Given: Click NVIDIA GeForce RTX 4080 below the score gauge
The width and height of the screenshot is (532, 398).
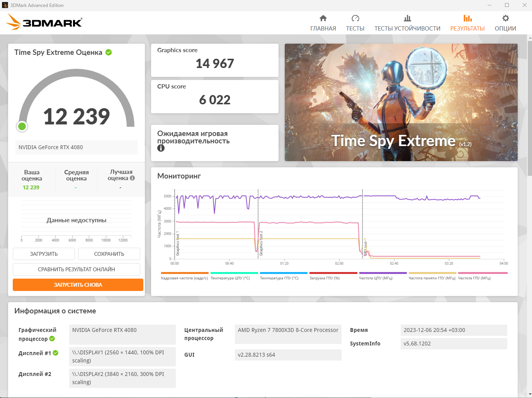Looking at the screenshot, I should pyautogui.click(x=76, y=147).
